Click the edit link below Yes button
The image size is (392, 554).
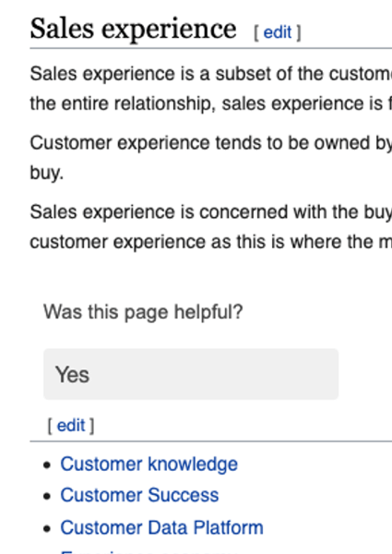(x=71, y=426)
